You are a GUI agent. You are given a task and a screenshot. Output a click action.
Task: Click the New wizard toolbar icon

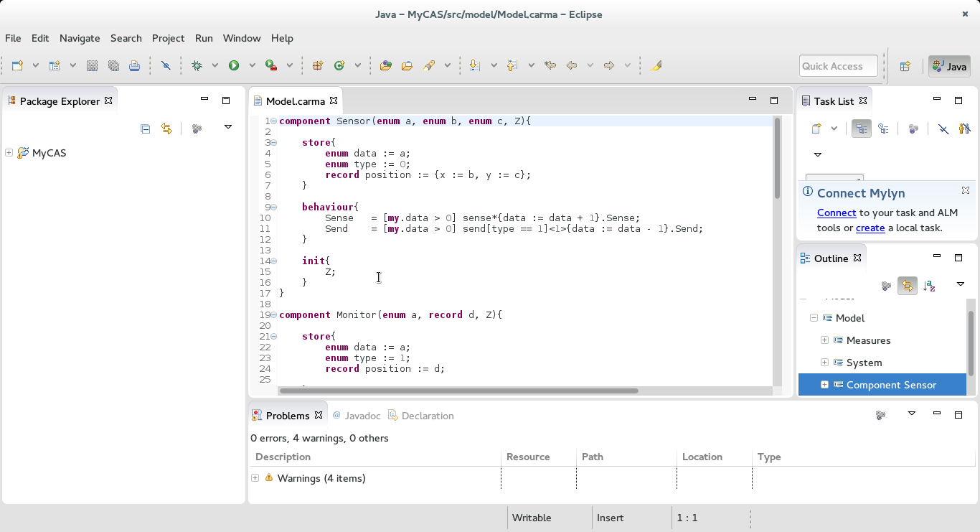pyautogui.click(x=17, y=65)
